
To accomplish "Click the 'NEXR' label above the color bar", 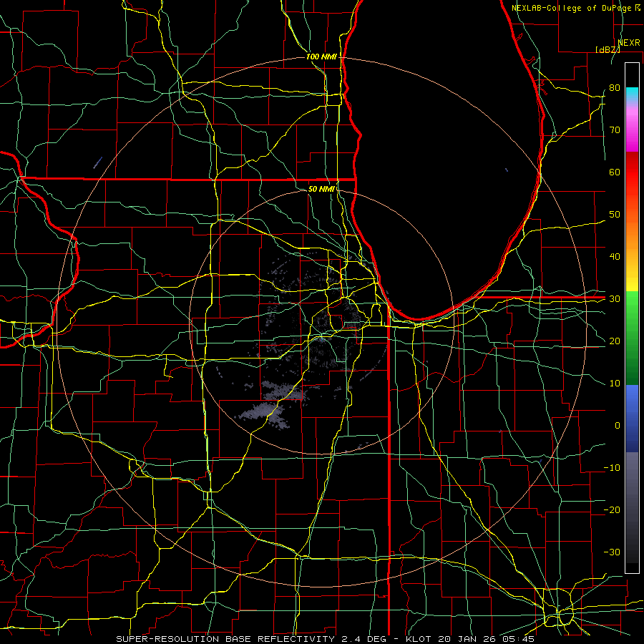I will click(x=629, y=43).
